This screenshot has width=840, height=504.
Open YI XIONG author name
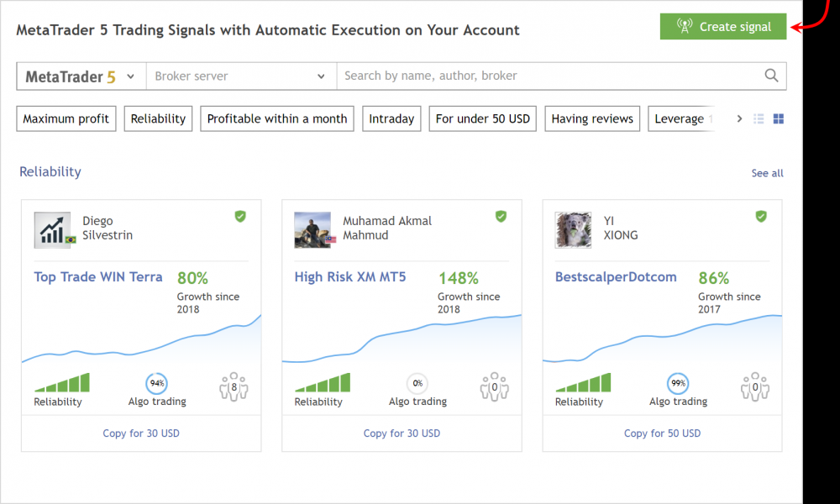coord(621,228)
